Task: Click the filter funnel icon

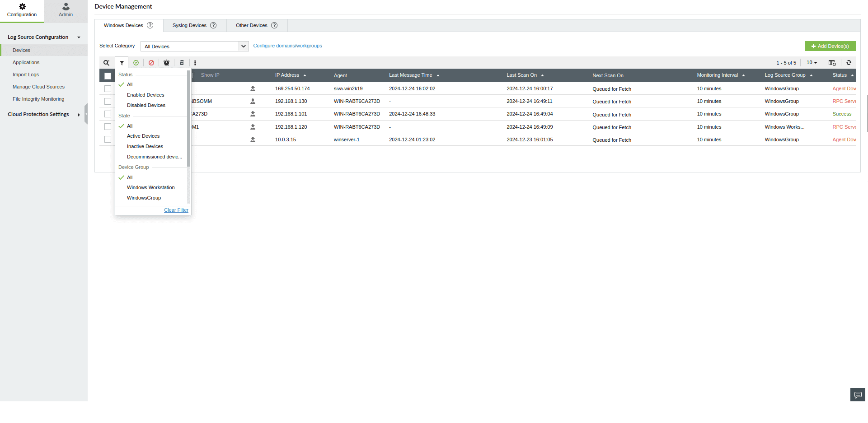Action: (x=121, y=63)
